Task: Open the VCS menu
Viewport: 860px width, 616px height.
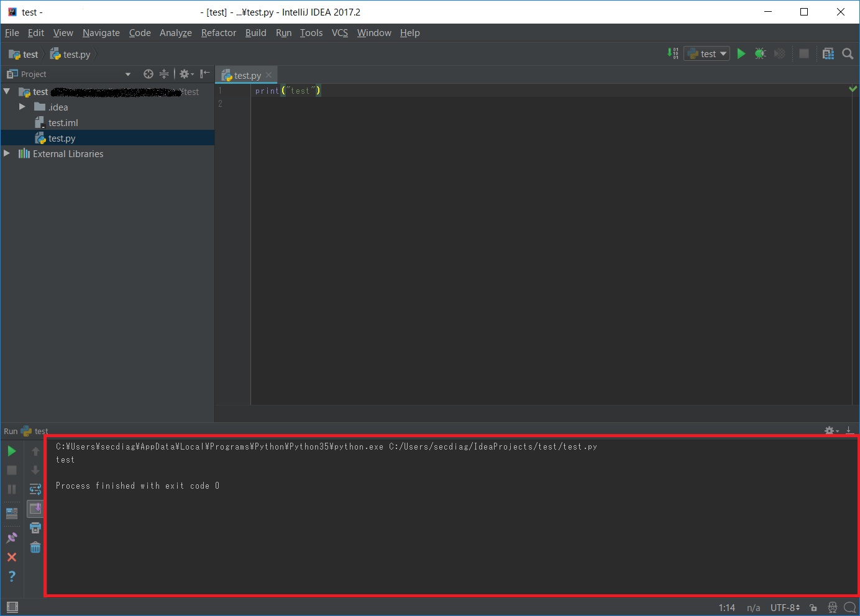Action: coord(339,33)
